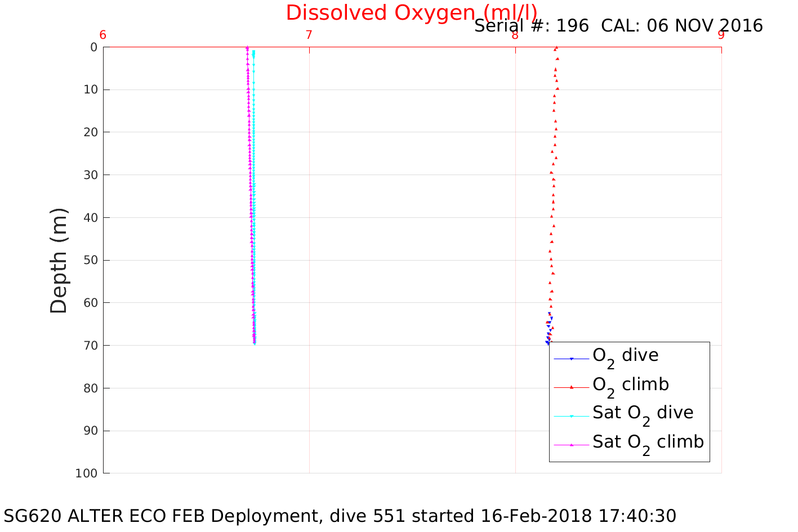Click the SG620 ALTER ECO dive caption
Image resolution: width=798 pixels, height=532 pixels.
click(340, 516)
